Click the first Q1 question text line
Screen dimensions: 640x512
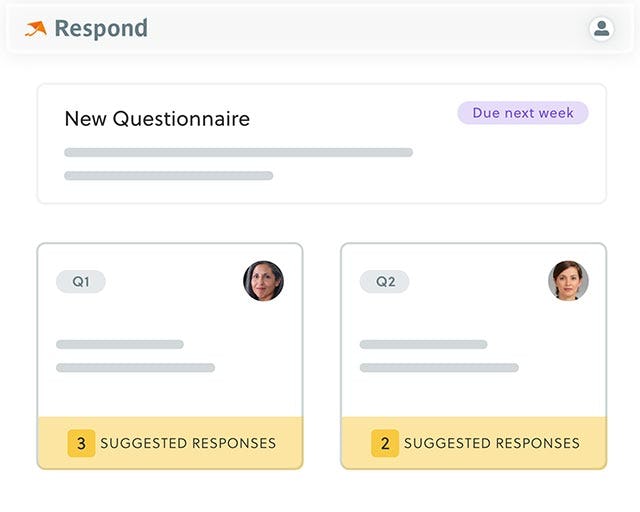click(120, 345)
